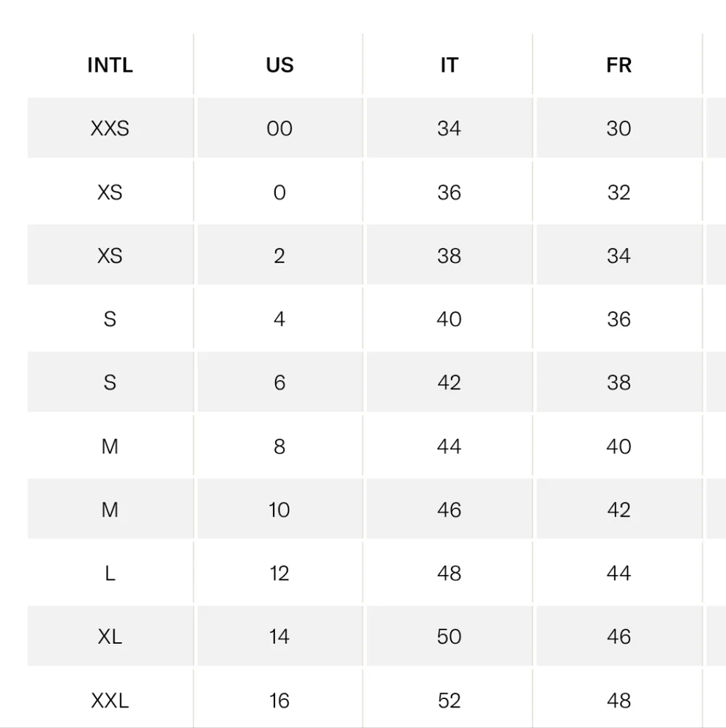Select IT size 44 in the US 8 row
Image resolution: width=726 pixels, height=728 pixels.
[x=449, y=446]
